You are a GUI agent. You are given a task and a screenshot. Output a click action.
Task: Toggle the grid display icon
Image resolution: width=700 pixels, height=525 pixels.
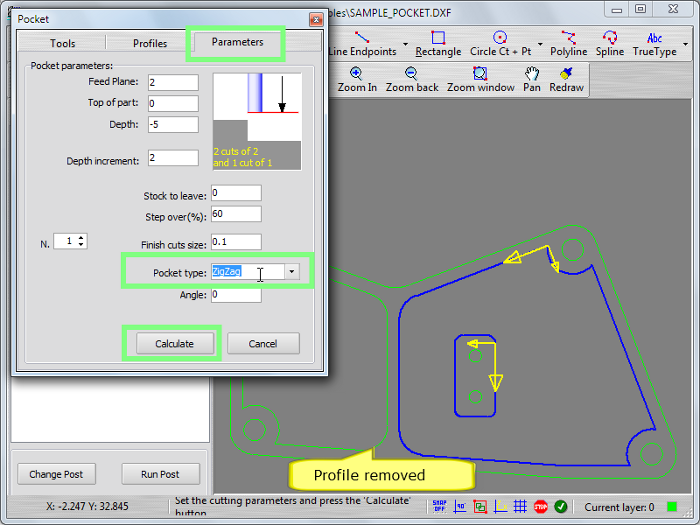[x=520, y=507]
